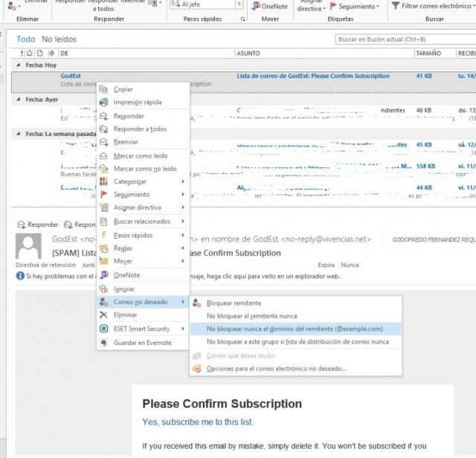Select the 558 KB message row

pyautogui.click(x=244, y=170)
